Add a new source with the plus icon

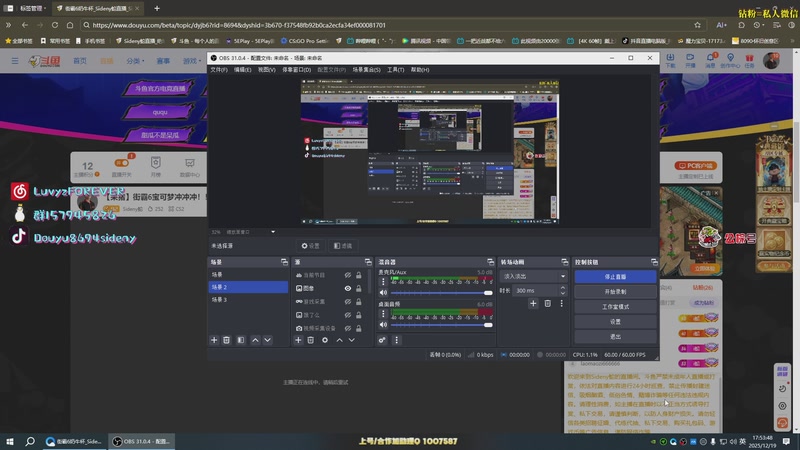click(298, 340)
